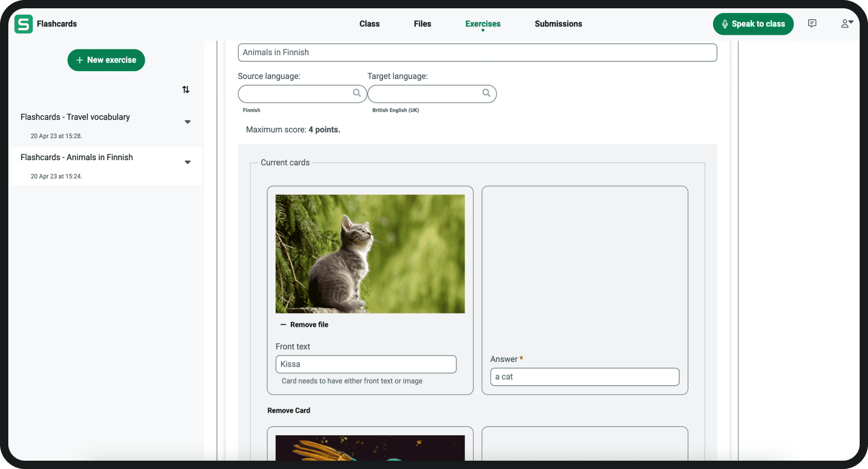The image size is (868, 469).
Task: Open the Target language combo box
Action: (x=425, y=94)
